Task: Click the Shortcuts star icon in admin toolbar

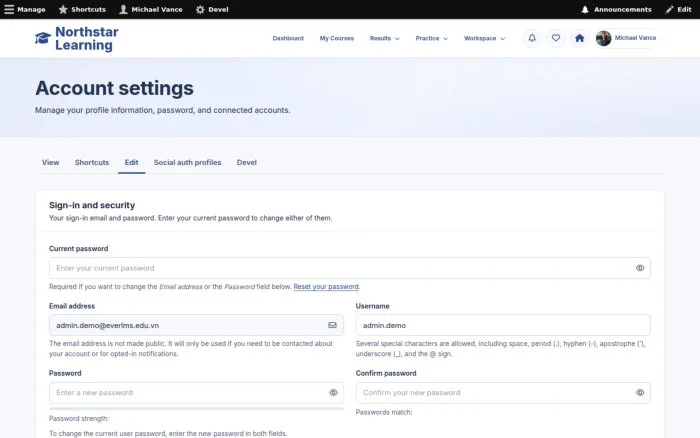Action: point(63,9)
